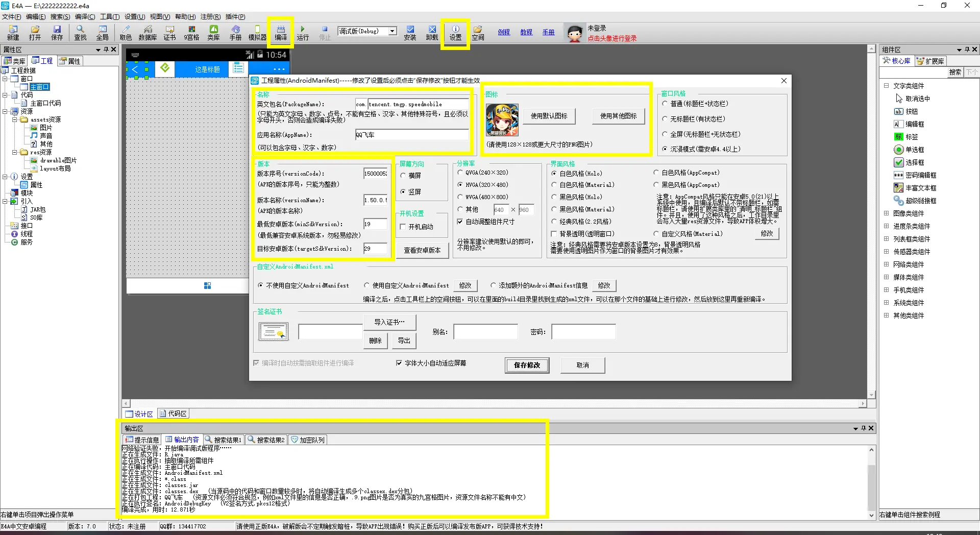980x535 pixels.
Task: Click the 编译 compile toolbar icon
Action: [x=281, y=33]
